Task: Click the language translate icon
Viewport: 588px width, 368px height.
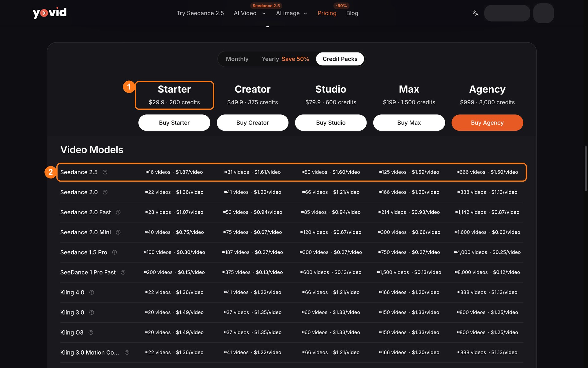Action: tap(475, 13)
